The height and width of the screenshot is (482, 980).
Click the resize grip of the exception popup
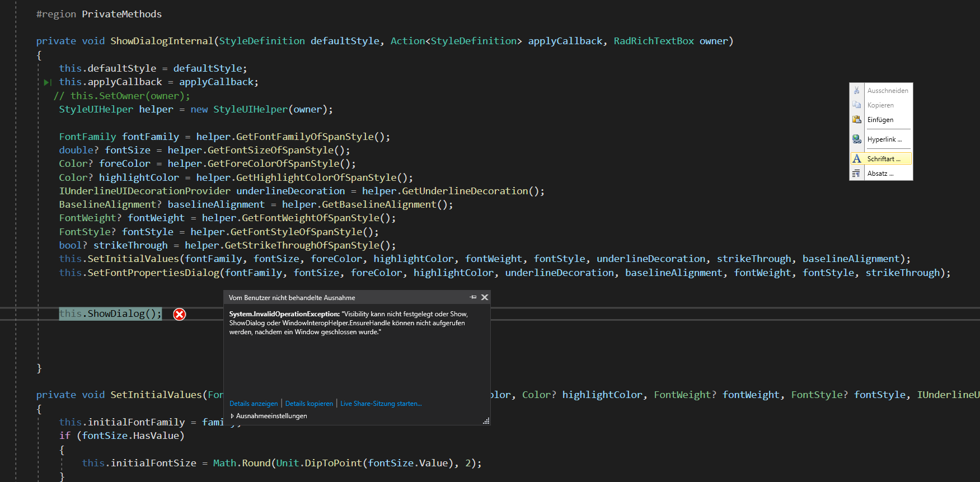(486, 421)
